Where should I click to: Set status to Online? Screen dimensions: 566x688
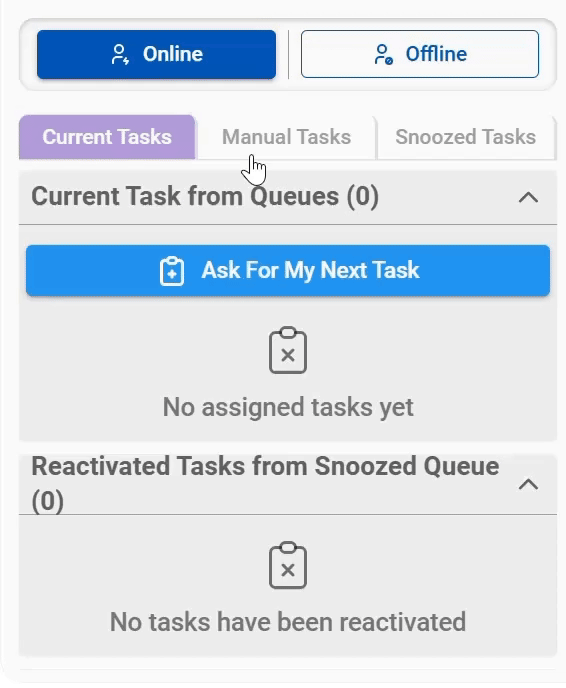(x=156, y=54)
